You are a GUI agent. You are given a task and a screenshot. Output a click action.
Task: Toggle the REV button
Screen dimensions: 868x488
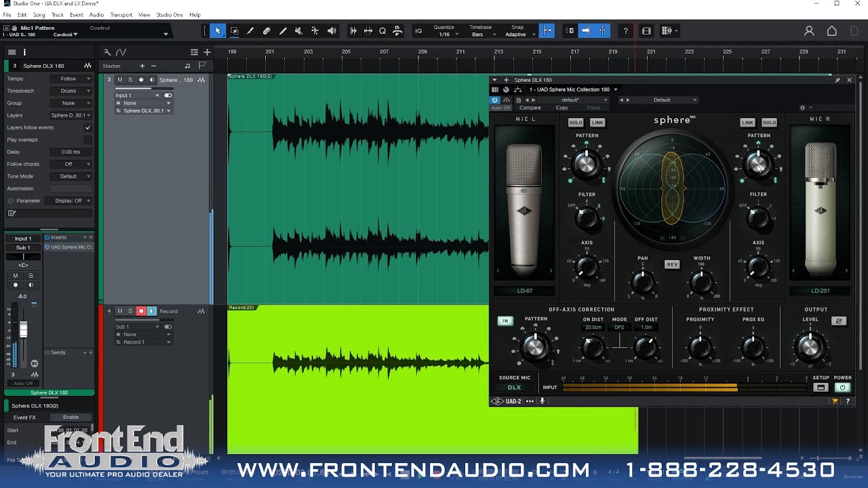click(672, 264)
